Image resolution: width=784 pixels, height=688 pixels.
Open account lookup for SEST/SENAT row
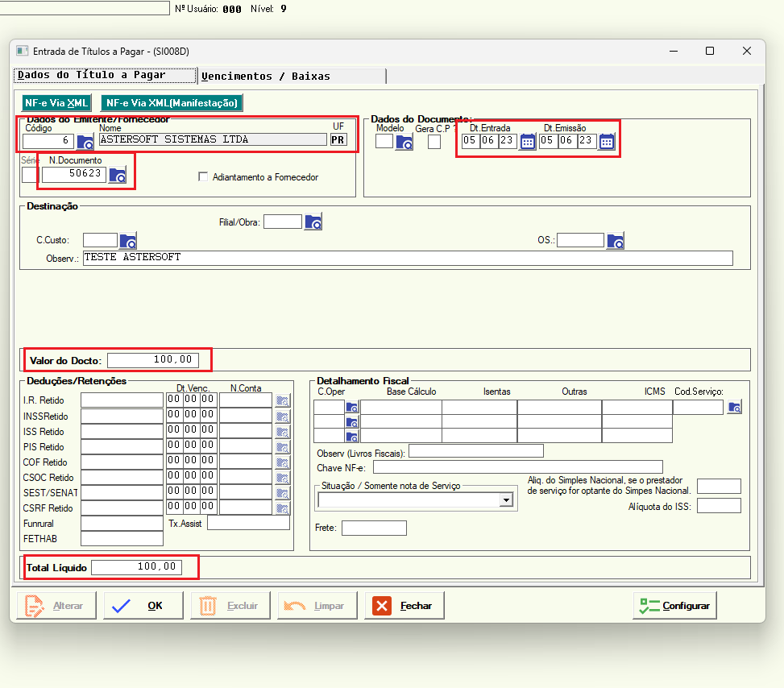[x=283, y=492]
